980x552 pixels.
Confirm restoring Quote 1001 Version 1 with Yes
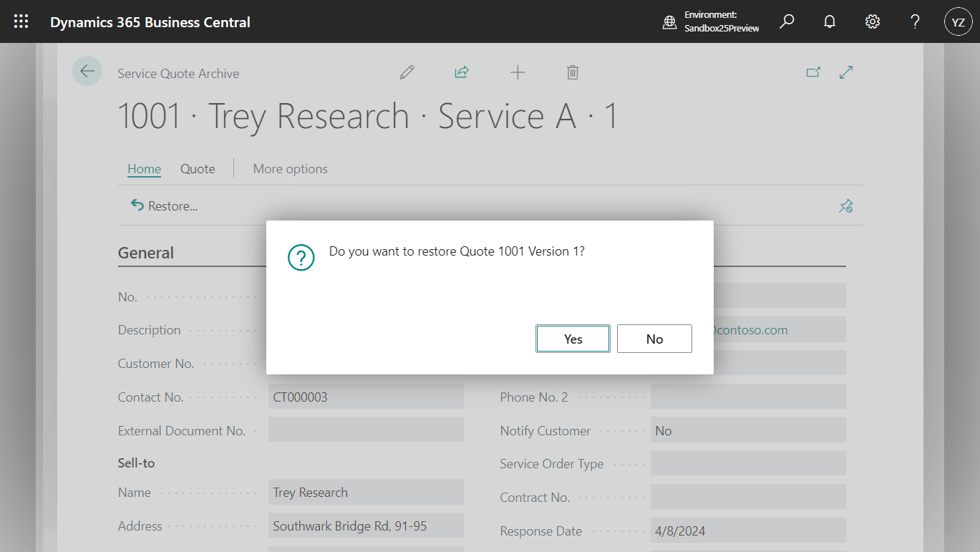(573, 338)
